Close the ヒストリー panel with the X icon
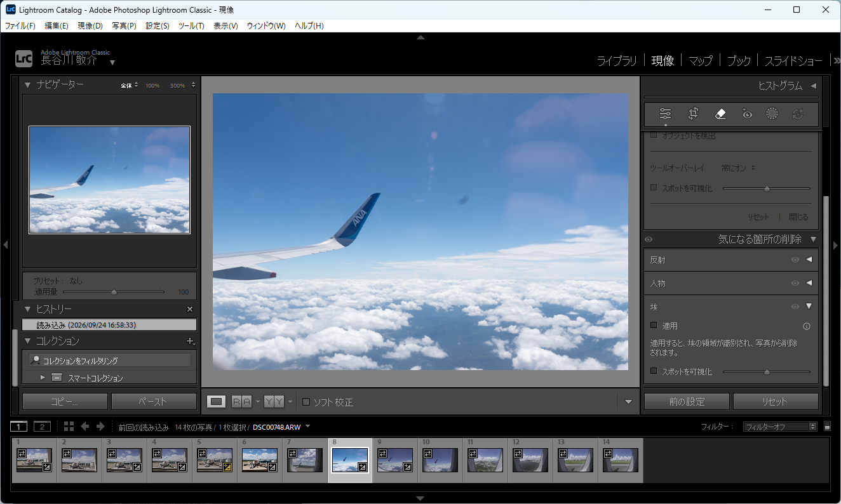This screenshot has height=504, width=841. pos(190,309)
